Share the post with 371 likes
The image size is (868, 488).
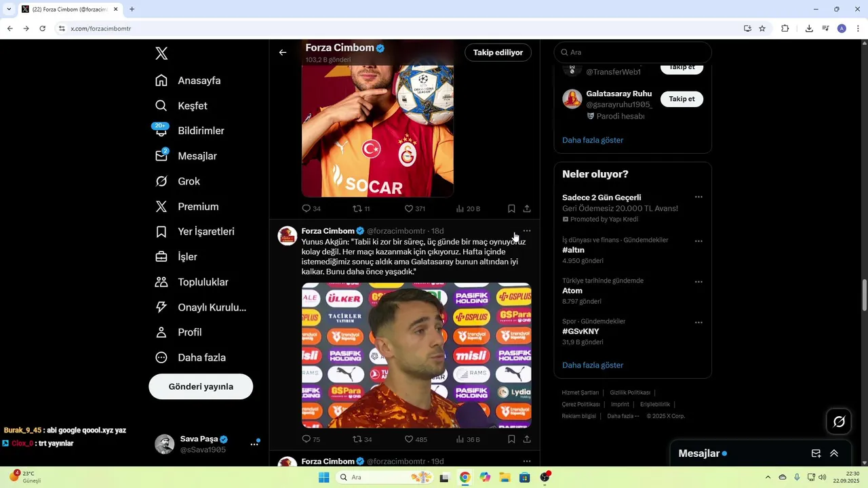pyautogui.click(x=527, y=209)
